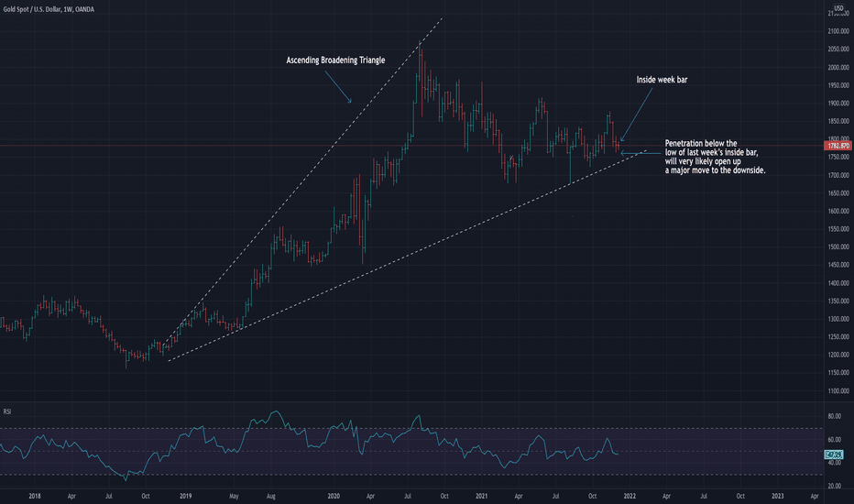Image resolution: width=854 pixels, height=504 pixels.
Task: Click the 1600.000 price axis label
Action: coord(838,212)
